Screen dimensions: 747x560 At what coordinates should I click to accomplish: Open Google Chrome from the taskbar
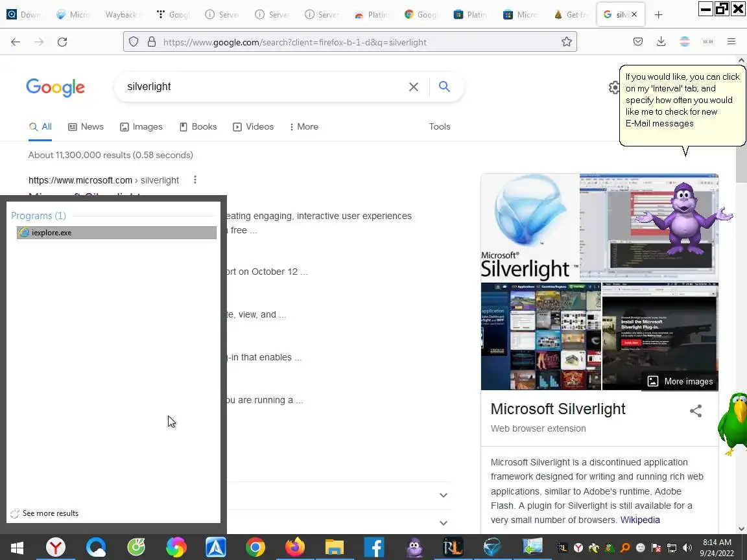(x=255, y=547)
